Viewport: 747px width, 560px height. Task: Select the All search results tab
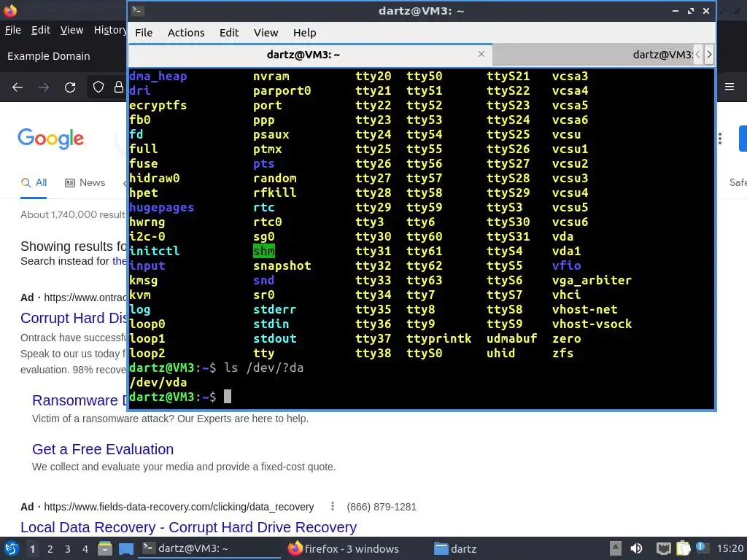coord(34,182)
